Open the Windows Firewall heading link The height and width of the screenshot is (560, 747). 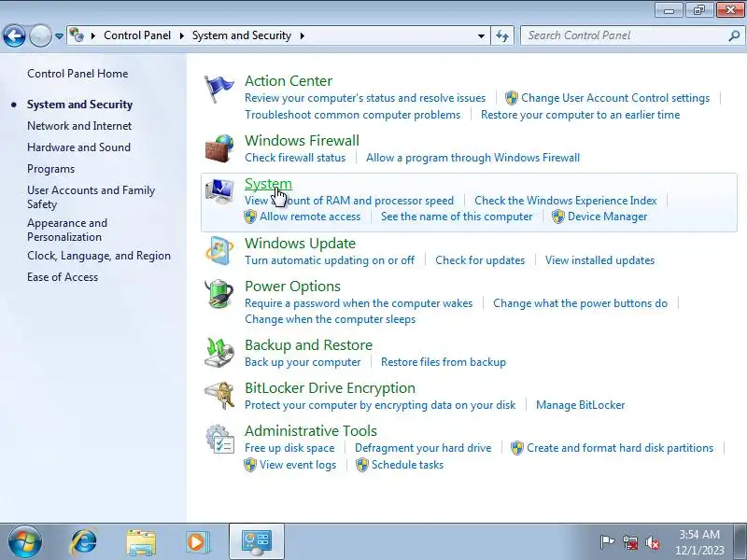pos(302,141)
